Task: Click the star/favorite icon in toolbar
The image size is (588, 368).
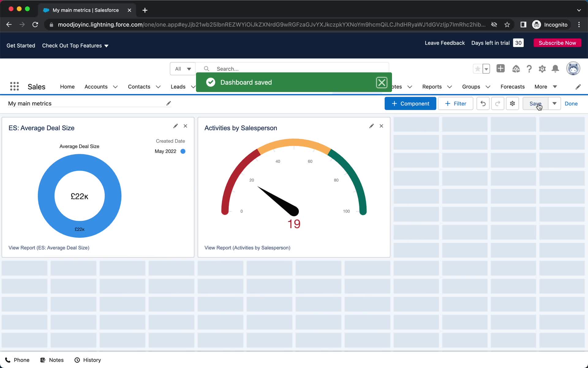Action: pyautogui.click(x=477, y=69)
